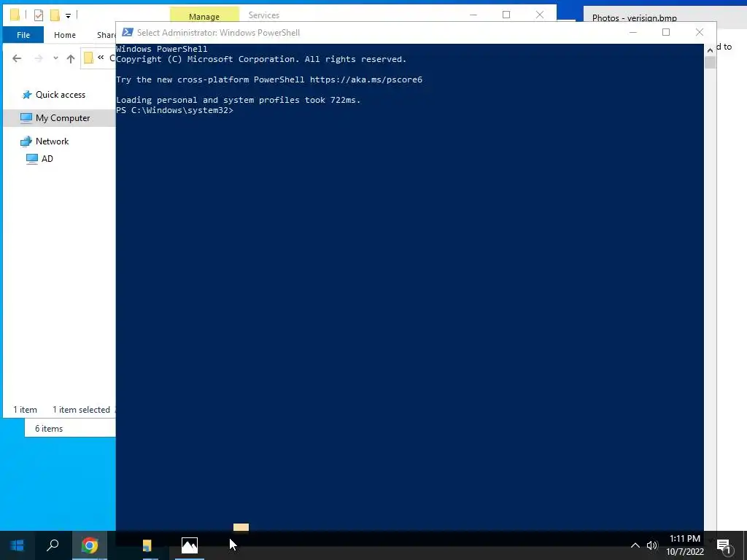The height and width of the screenshot is (560, 747).
Task: Click the File Explorer window folder icon
Action: point(15,15)
